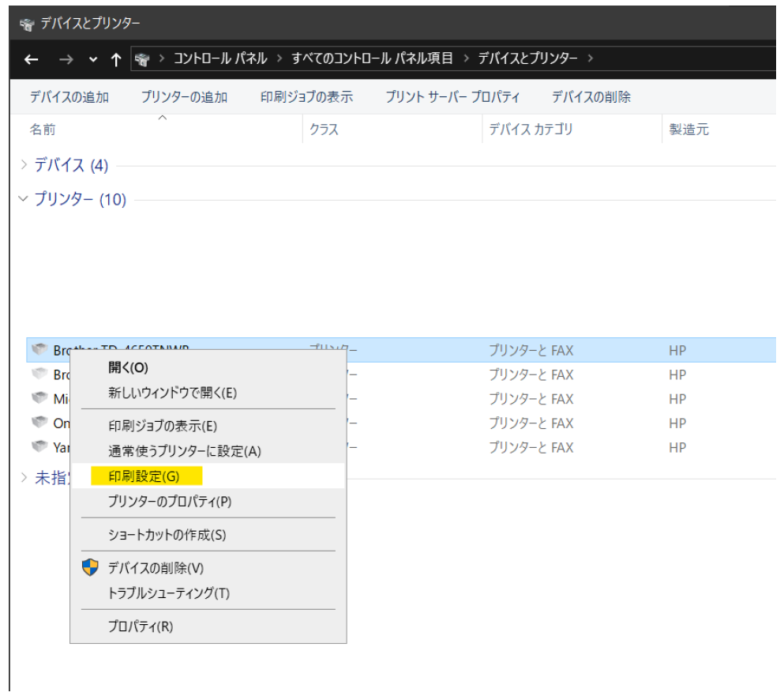Select 通常使うプリンターに設定(A) option
Screen dimensions: 784x696
(x=184, y=451)
